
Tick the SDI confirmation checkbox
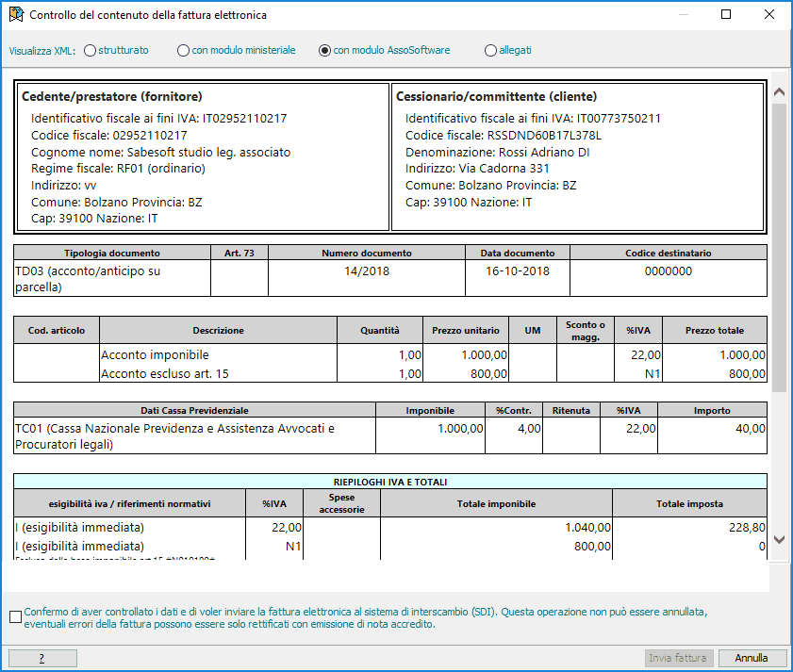tap(16, 617)
